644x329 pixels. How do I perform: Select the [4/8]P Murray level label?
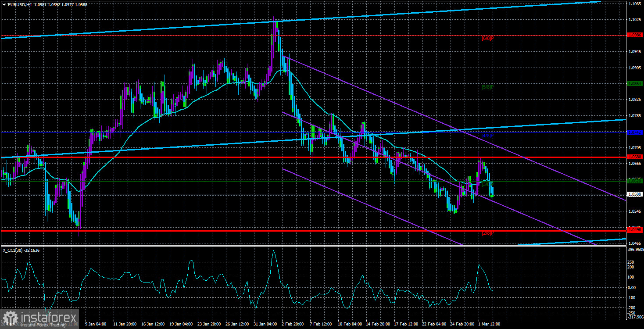point(488,136)
